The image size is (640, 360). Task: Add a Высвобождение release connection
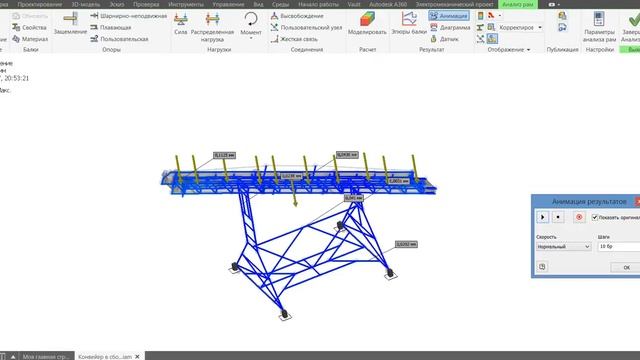click(x=297, y=16)
